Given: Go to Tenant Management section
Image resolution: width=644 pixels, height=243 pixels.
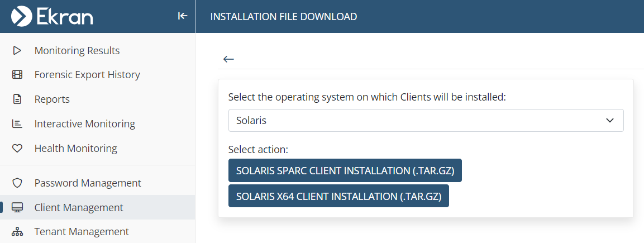Looking at the screenshot, I should (x=82, y=232).
